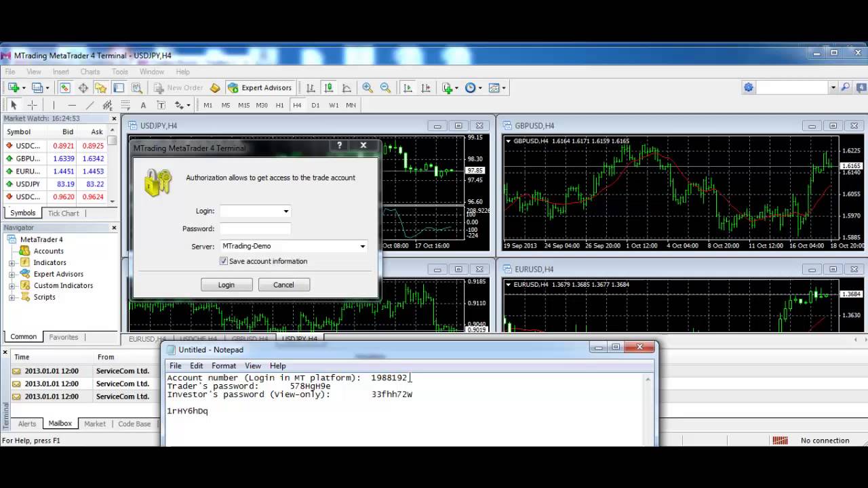Expand the Indicators node in Navigator
This screenshot has width=868, height=488.
12,262
